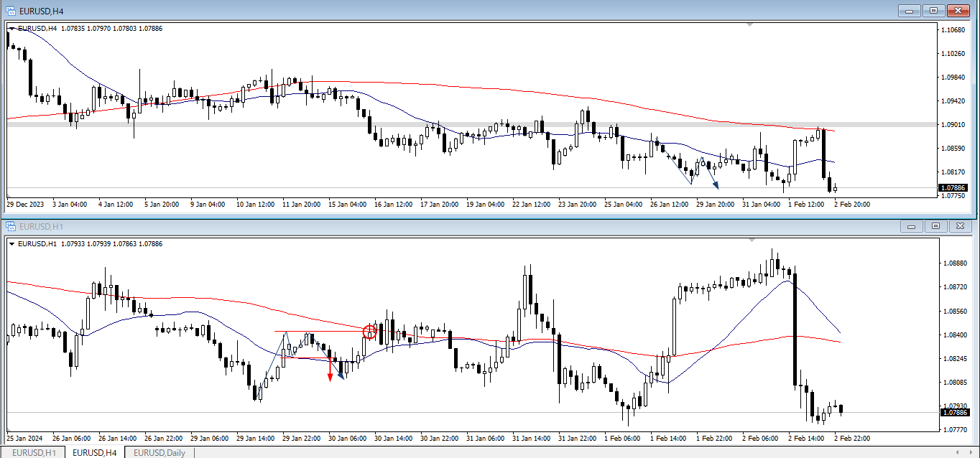Switch to the EURUSD,H1 tab
Viewport: 980px width, 458px height.
(x=32, y=452)
